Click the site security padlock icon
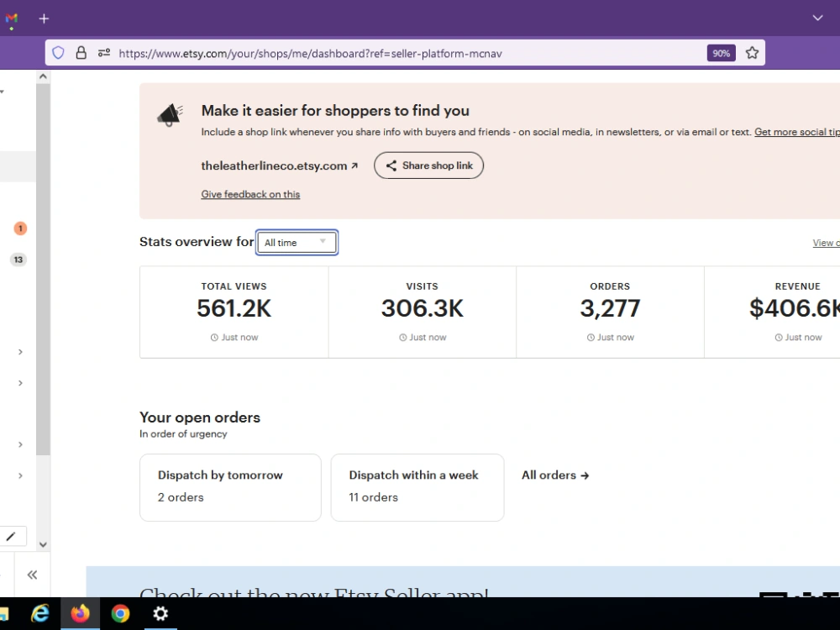The height and width of the screenshot is (630, 840). click(x=81, y=53)
